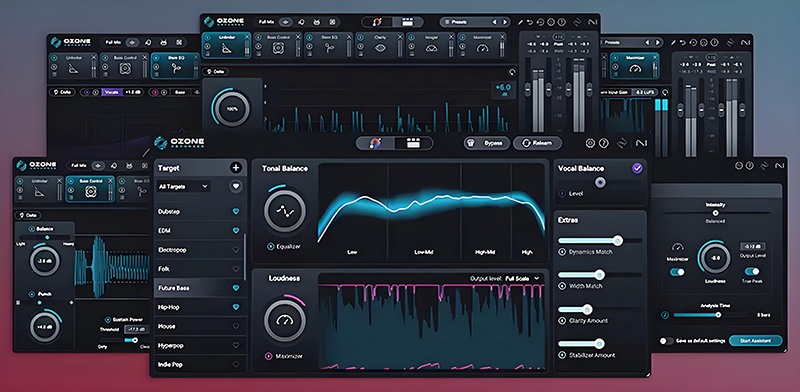Click the Output Level value field

[x=753, y=247]
